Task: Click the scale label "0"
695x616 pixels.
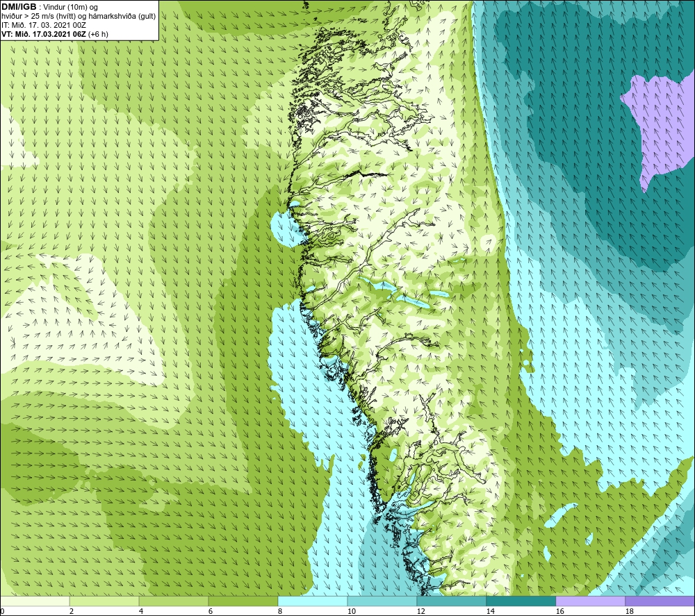Action: point(2,612)
